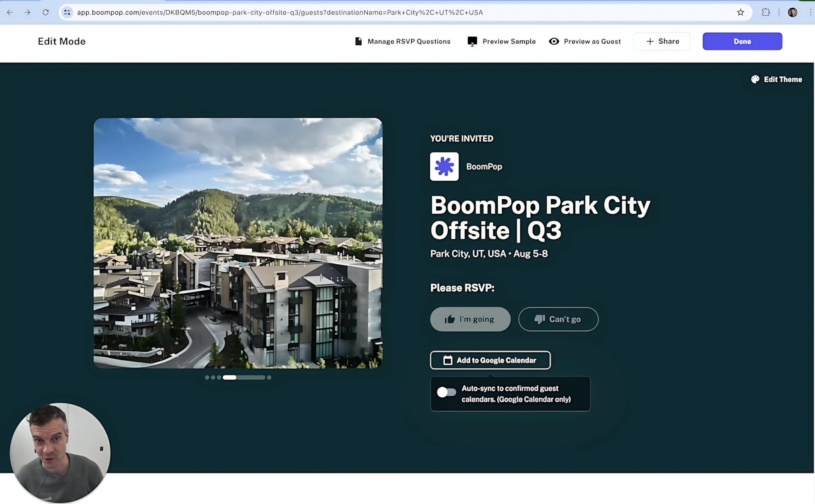Click the Preview as Guest eye icon

point(554,41)
